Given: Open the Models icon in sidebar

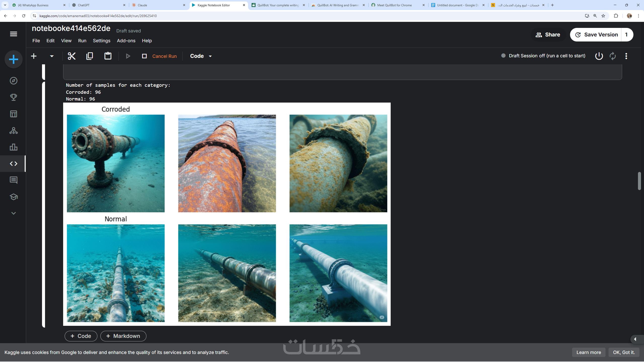Looking at the screenshot, I should coord(14,130).
